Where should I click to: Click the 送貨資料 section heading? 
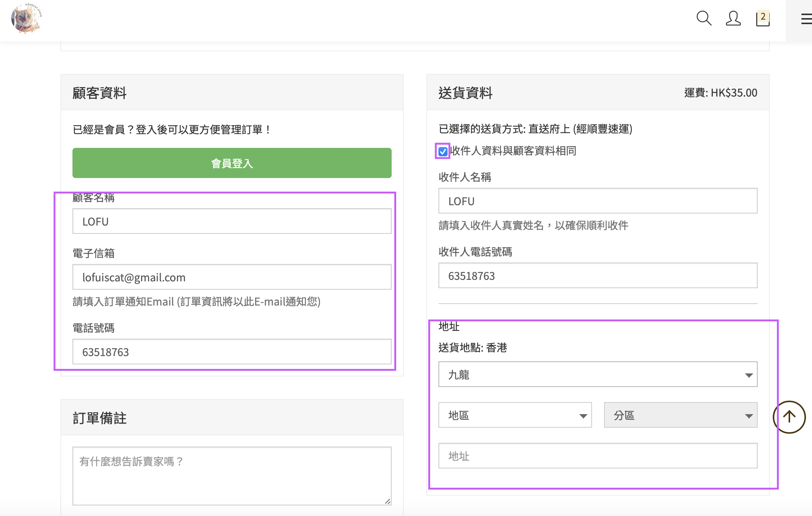point(466,93)
